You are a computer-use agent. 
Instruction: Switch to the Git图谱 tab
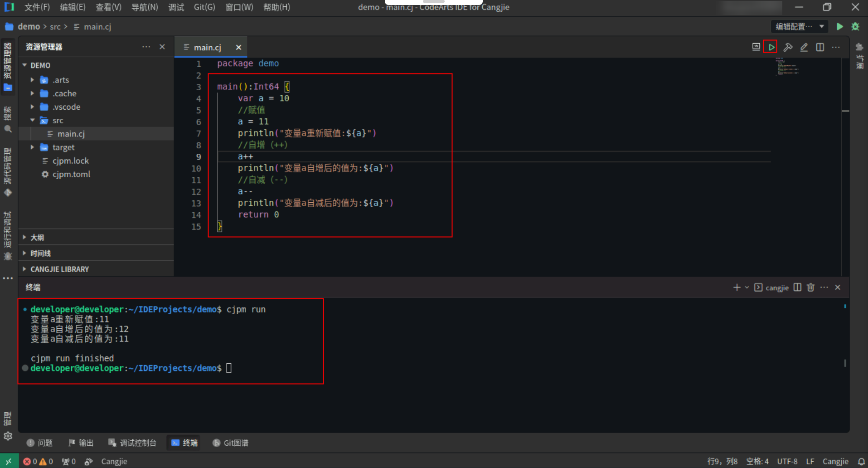point(230,443)
